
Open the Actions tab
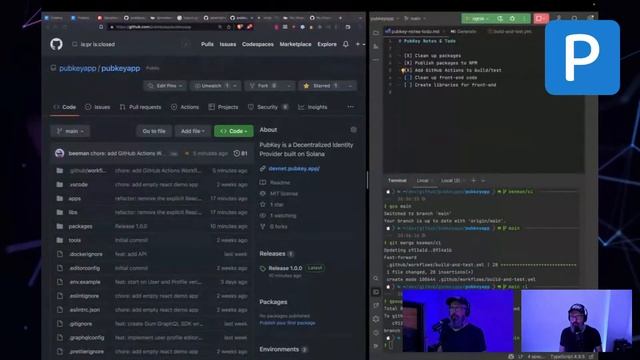click(x=185, y=107)
